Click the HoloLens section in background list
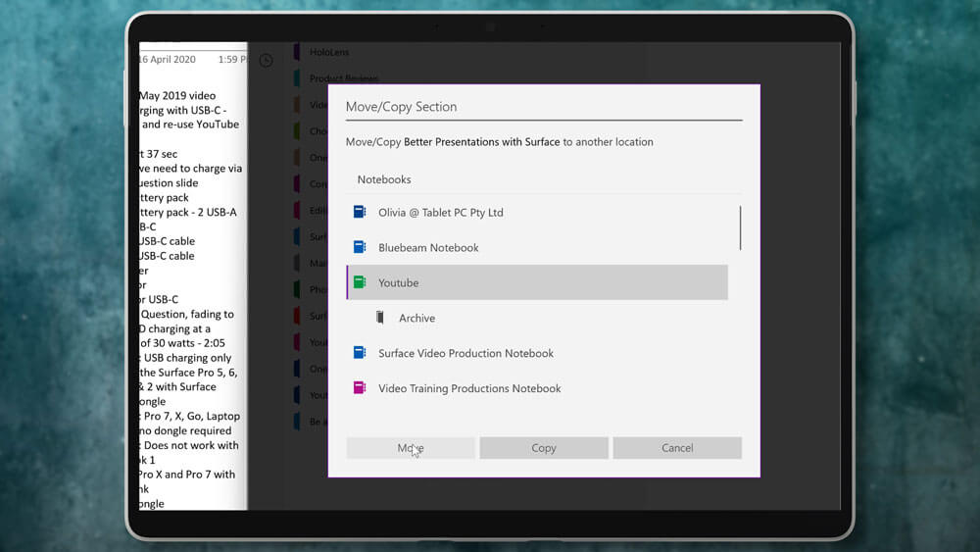 (329, 52)
